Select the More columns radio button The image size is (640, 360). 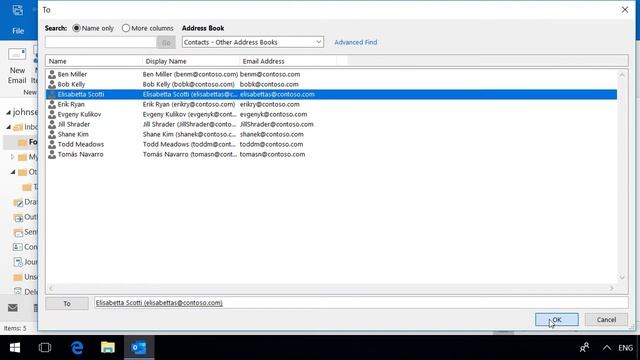126,28
